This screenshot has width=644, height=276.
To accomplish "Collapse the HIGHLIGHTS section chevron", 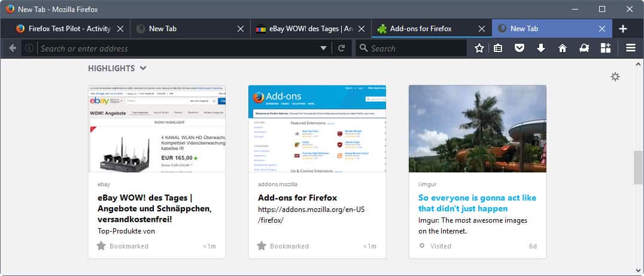I will 143,68.
